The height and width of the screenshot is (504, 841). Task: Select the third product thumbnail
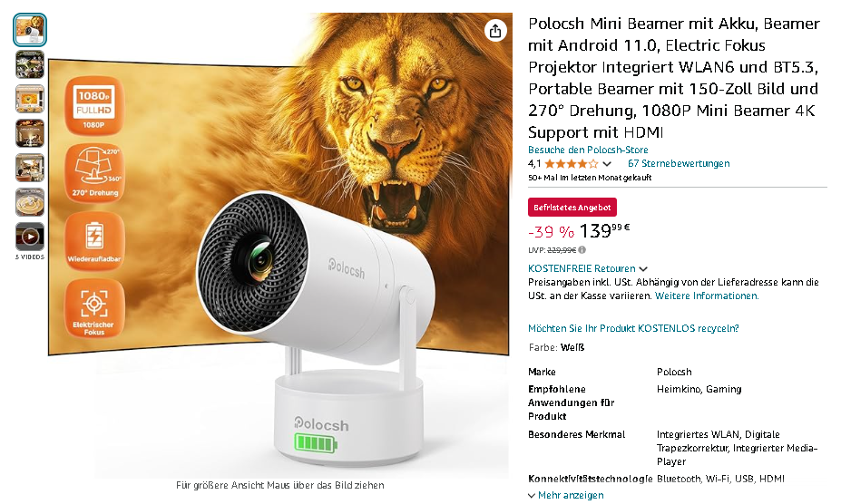pyautogui.click(x=30, y=99)
